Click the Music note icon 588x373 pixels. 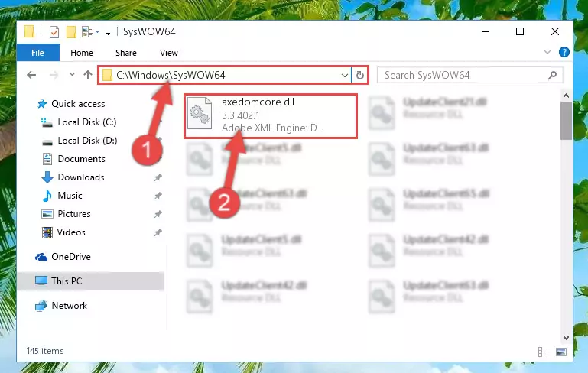coord(47,196)
